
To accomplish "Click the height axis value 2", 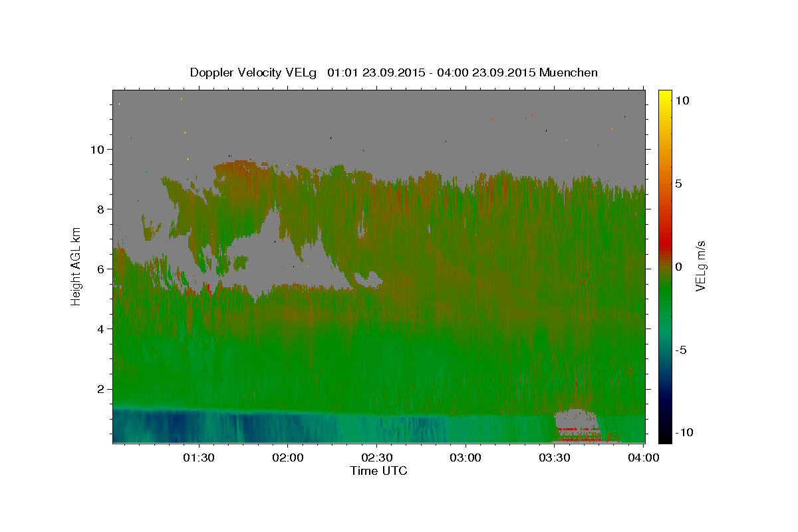I will tap(100, 389).
